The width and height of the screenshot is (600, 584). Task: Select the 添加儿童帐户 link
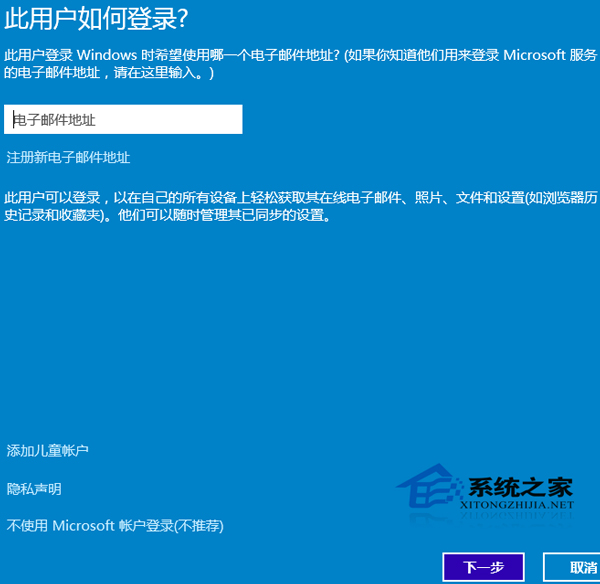(47, 450)
